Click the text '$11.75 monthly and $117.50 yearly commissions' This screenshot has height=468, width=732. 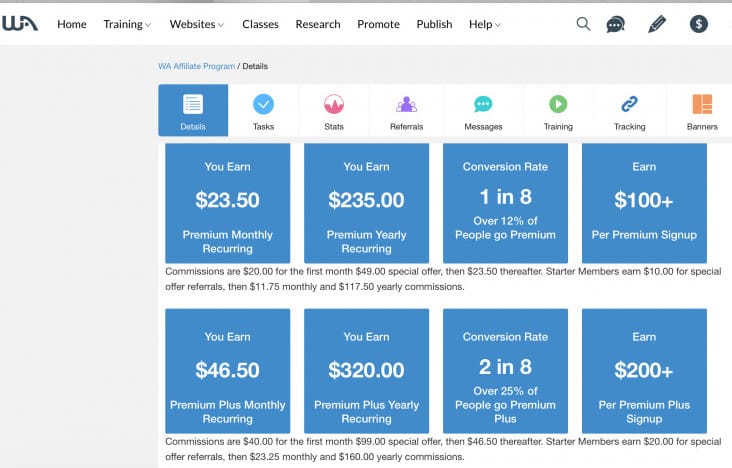click(357, 287)
